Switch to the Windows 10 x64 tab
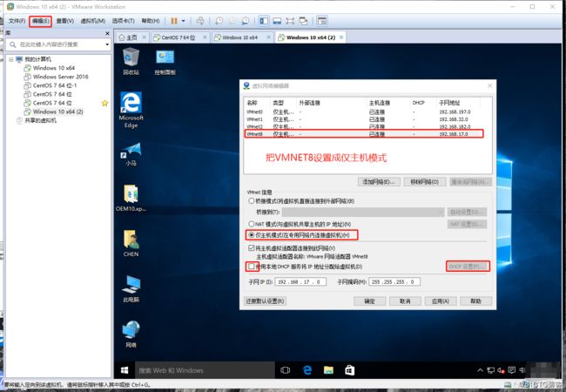 (x=240, y=37)
